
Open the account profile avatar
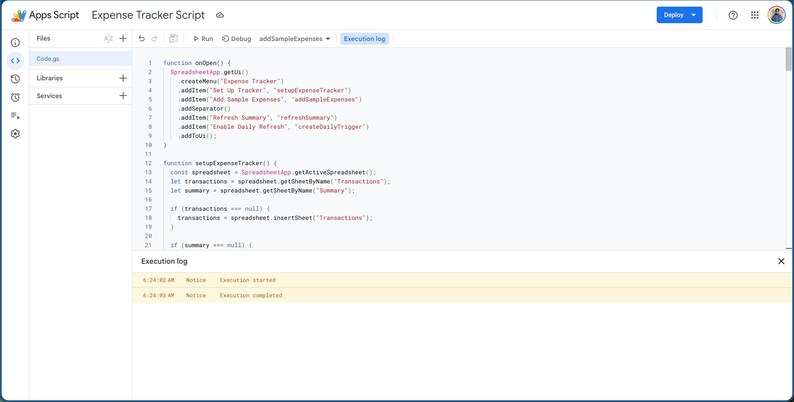pos(776,15)
